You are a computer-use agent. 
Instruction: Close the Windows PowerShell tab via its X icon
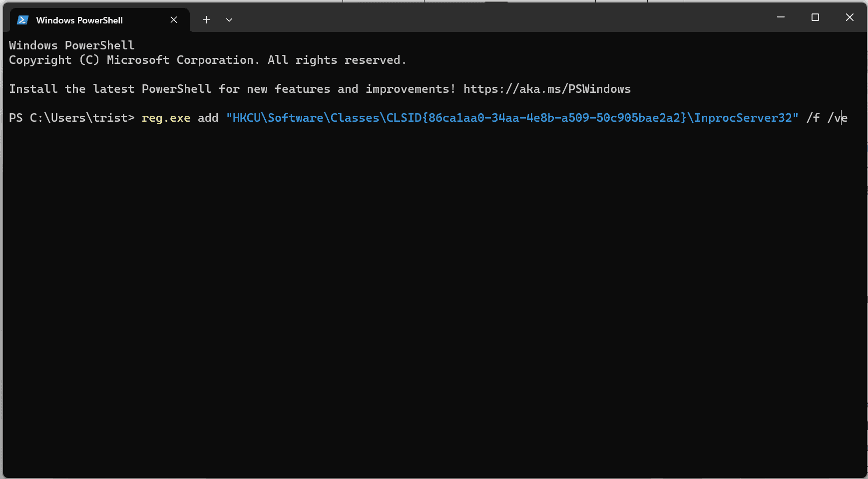point(173,20)
